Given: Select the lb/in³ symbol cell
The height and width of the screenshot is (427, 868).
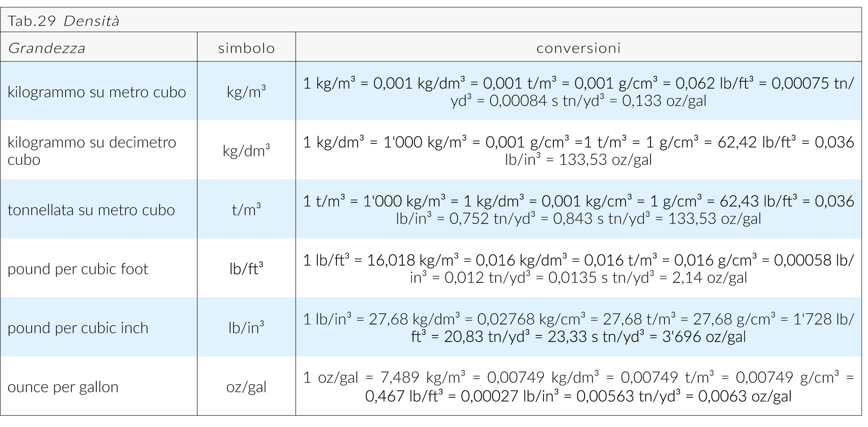Looking at the screenshot, I should pyautogui.click(x=246, y=328).
